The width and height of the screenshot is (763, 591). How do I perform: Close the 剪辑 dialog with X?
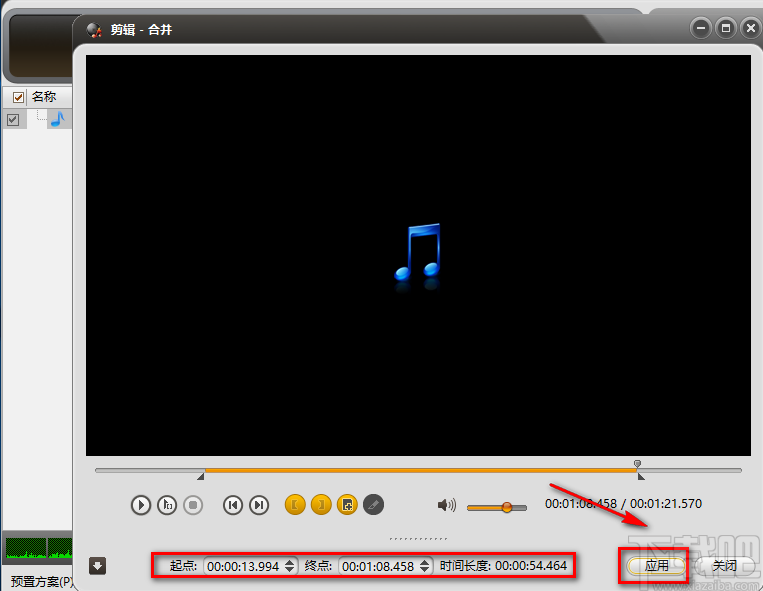point(751,28)
